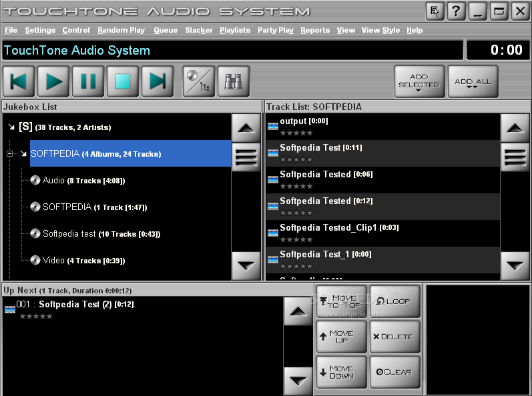Open the Random Play menu
The width and height of the screenshot is (532, 396).
click(x=121, y=30)
